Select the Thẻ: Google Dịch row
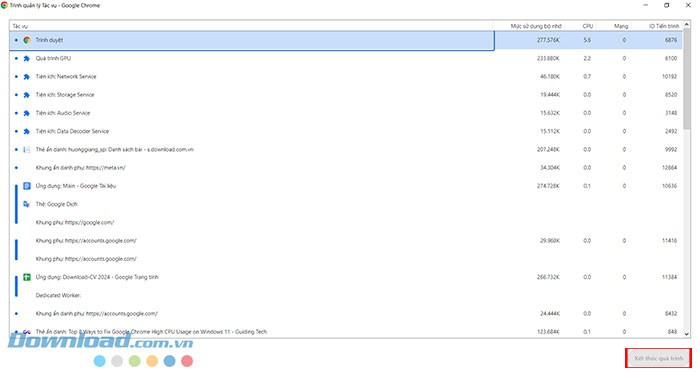The height and width of the screenshot is (372, 700). click(x=346, y=204)
